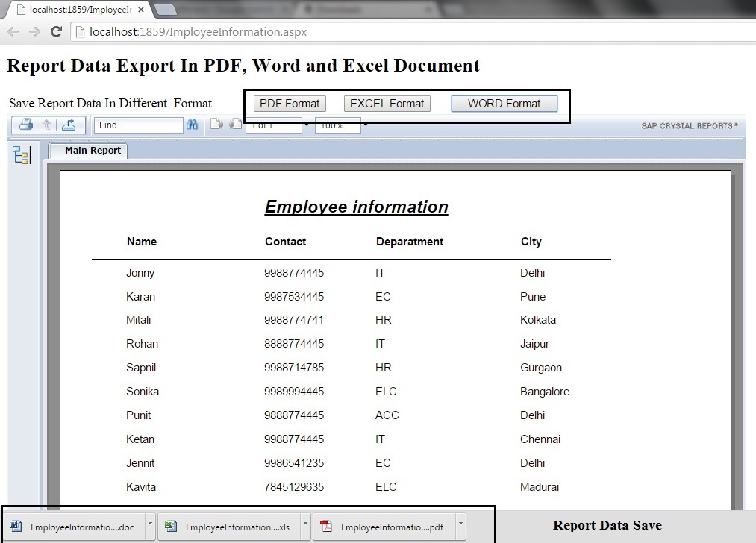This screenshot has width=756, height=543.
Task: Toggle the group tree panel icon
Action: (x=22, y=154)
